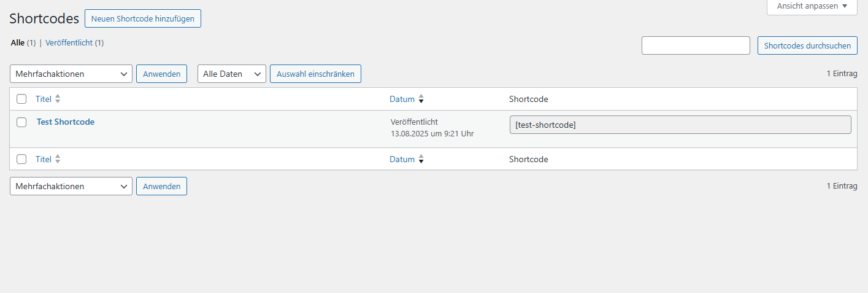Open the Alle Daten date filter
Viewport: 868px width, 293px height.
tap(231, 74)
